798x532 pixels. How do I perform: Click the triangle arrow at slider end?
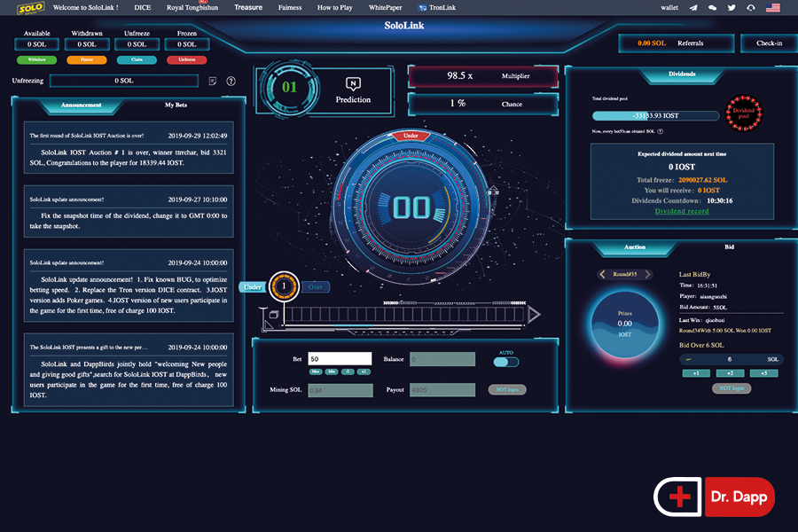(x=534, y=315)
